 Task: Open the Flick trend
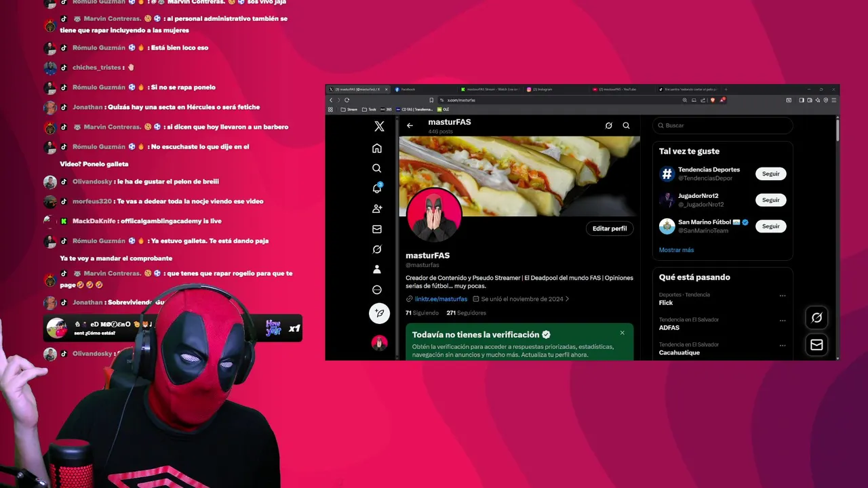click(666, 303)
